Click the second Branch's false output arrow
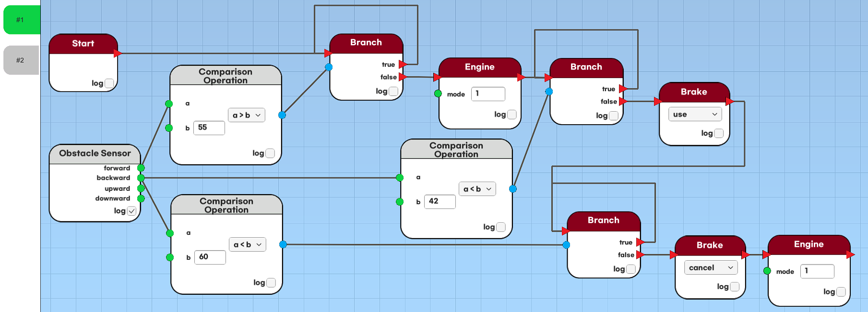Image resolution: width=868 pixels, height=312 pixels. tap(623, 101)
